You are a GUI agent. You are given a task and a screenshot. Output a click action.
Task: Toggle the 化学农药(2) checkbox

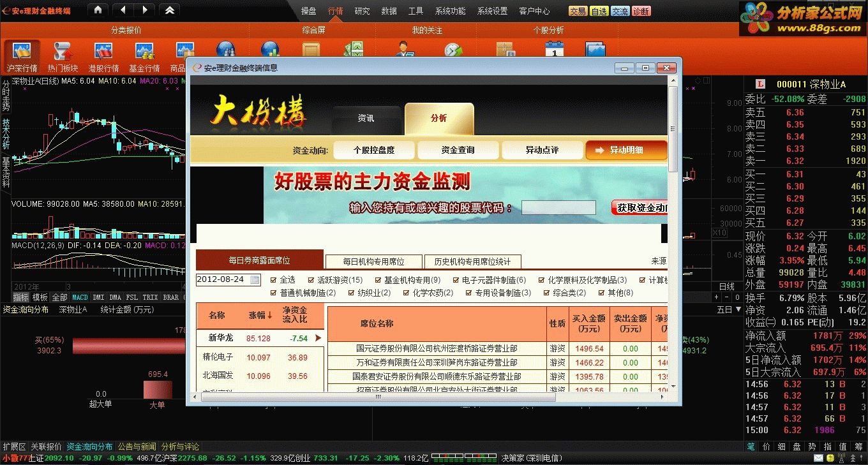pos(406,293)
